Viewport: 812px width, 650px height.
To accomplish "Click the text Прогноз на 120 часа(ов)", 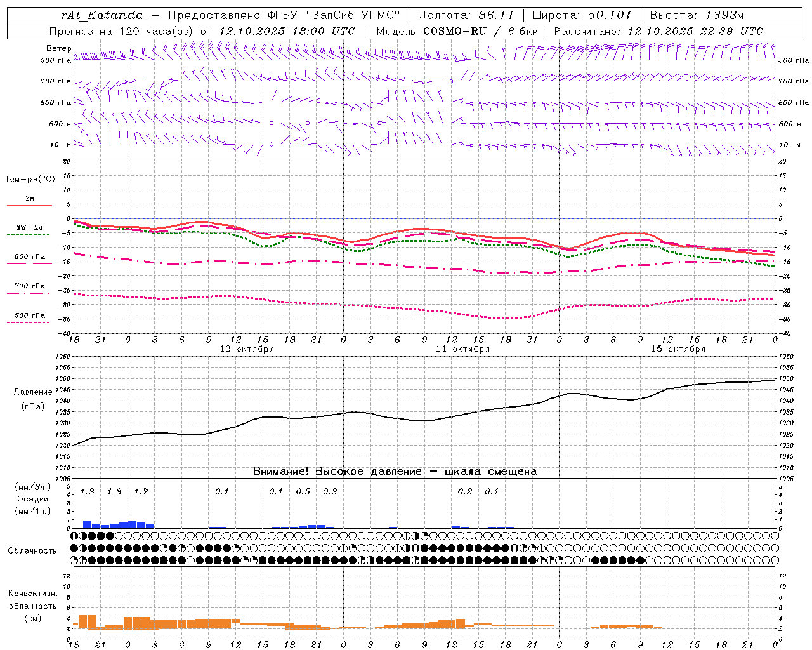I will coord(122,31).
